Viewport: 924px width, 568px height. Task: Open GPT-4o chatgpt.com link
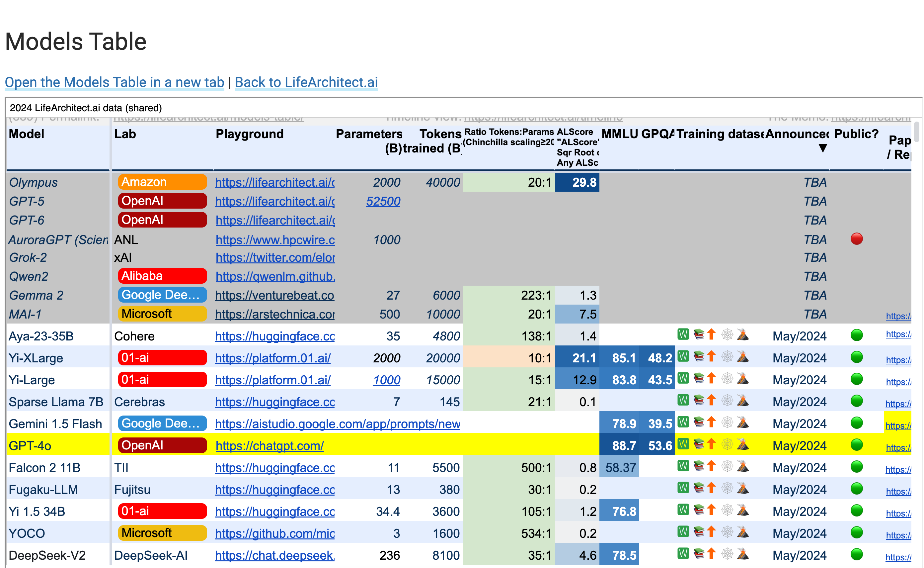click(269, 445)
